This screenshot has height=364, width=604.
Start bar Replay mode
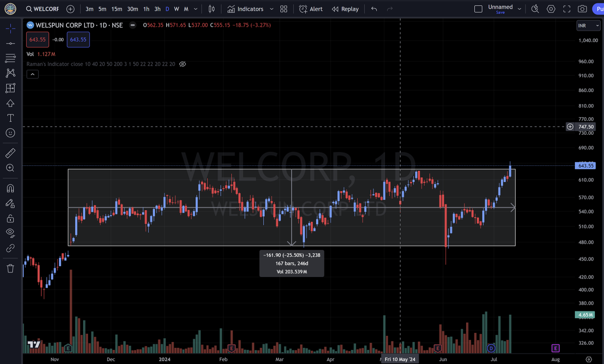coord(345,9)
